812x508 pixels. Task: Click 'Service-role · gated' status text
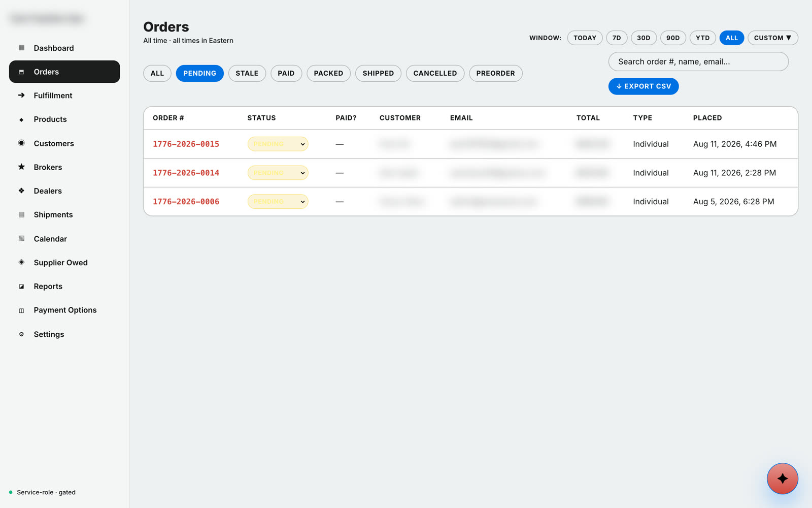pos(46,492)
